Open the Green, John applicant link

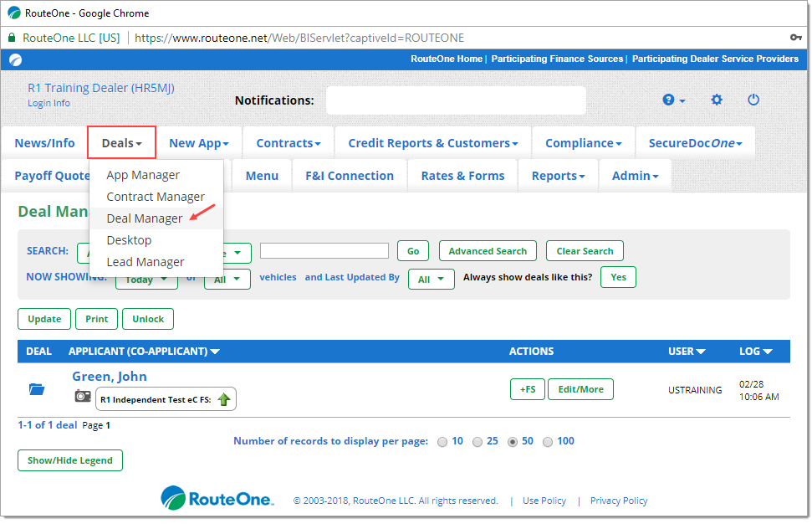point(110,376)
